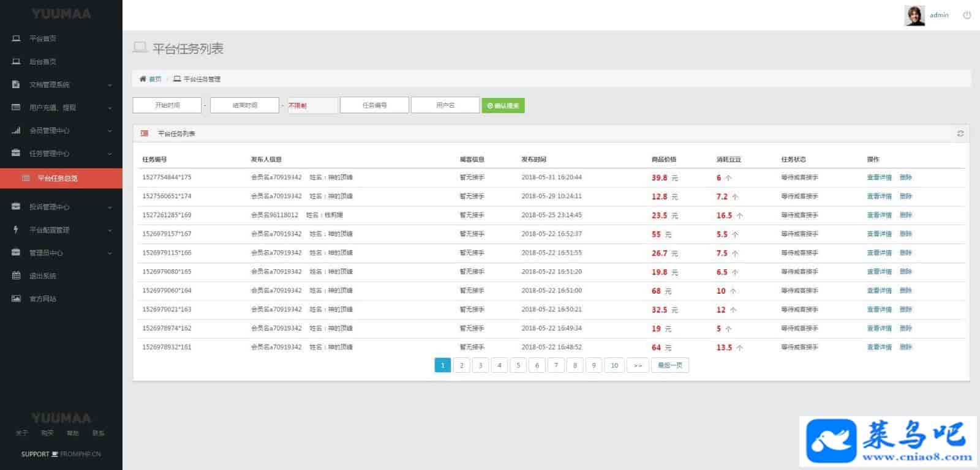Open the 不限制 status dropdown filter

312,105
